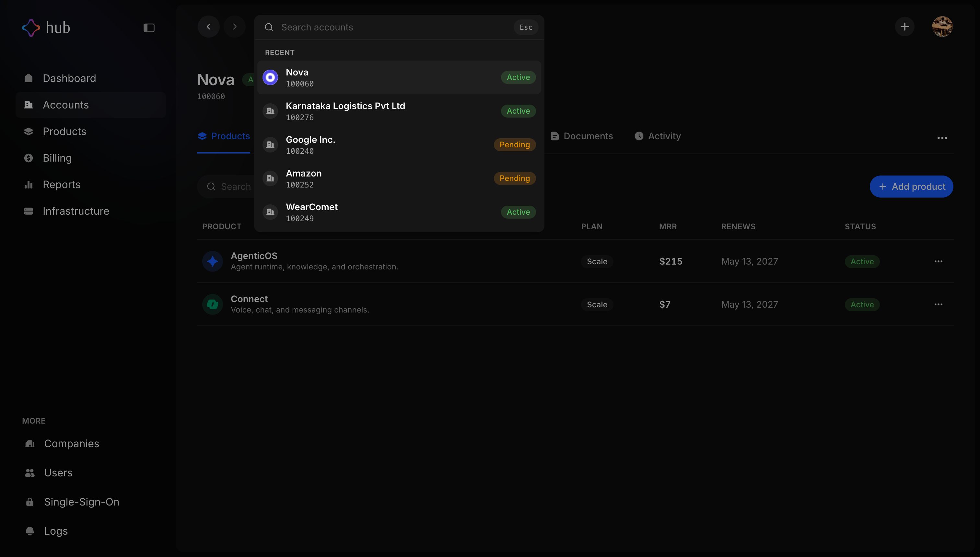
Task: Click the Users people icon
Action: [30, 473]
